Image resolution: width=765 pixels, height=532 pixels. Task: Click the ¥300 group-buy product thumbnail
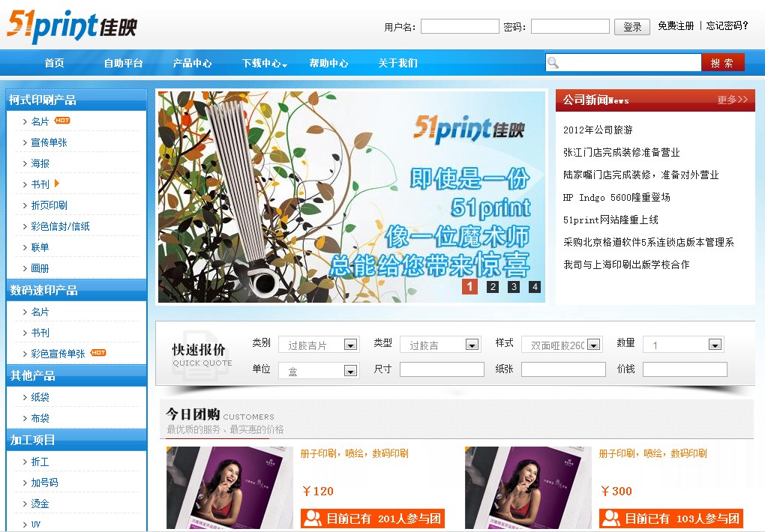pyautogui.click(x=528, y=488)
